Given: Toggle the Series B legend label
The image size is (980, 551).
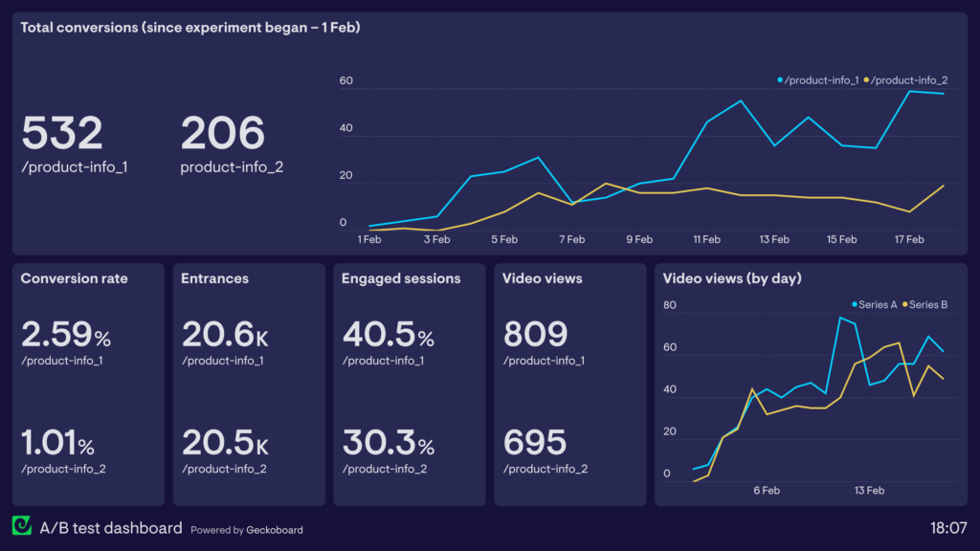Looking at the screenshot, I should point(928,305).
